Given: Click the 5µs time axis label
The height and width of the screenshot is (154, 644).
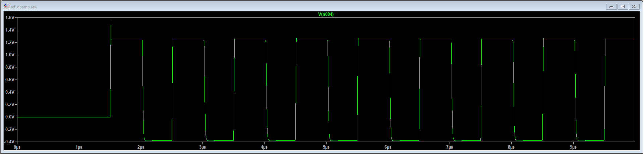Looking at the screenshot, I should (326, 147).
